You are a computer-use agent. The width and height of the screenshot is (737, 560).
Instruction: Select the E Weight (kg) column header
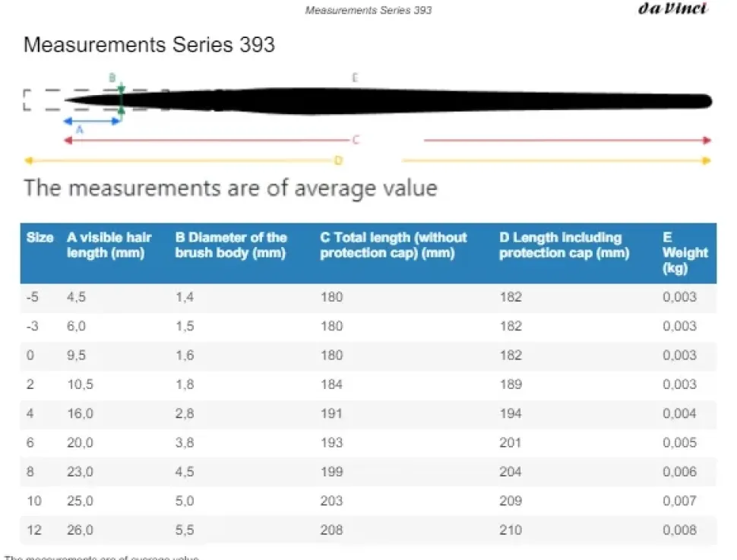(x=684, y=253)
